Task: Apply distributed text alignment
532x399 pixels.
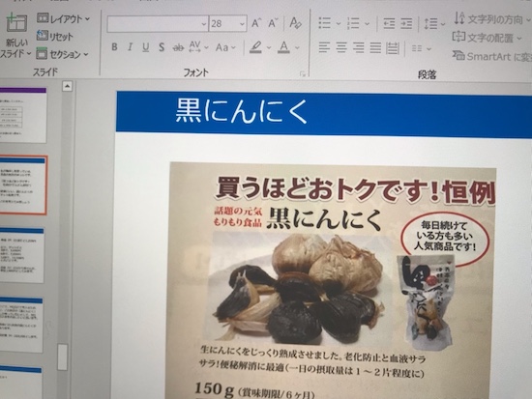Action: (x=393, y=47)
